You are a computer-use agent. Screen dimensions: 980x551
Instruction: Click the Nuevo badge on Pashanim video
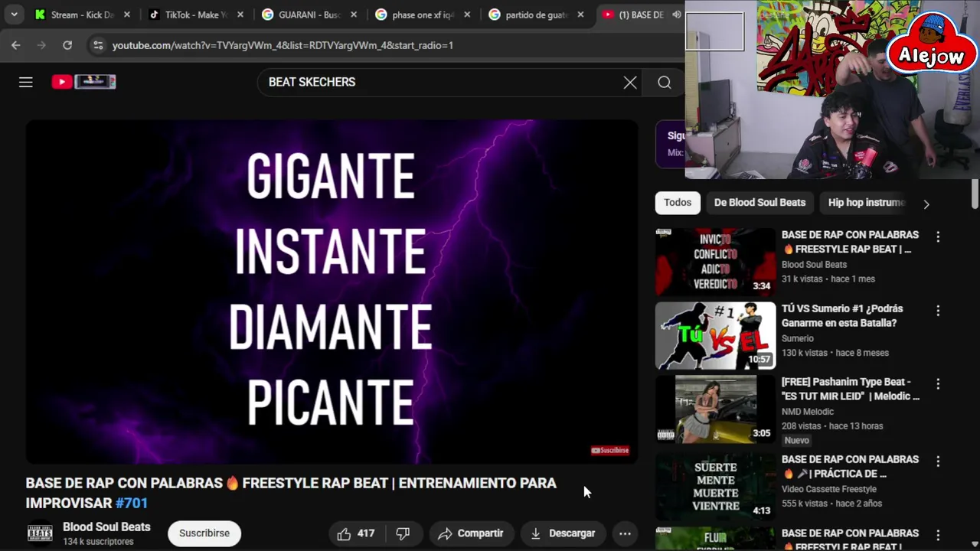click(x=796, y=441)
